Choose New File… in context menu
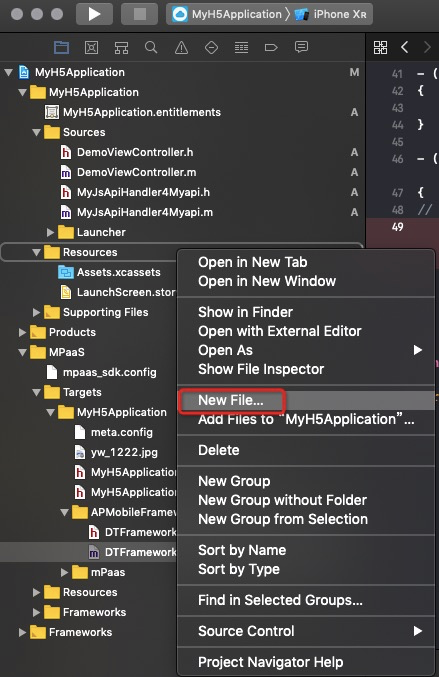This screenshot has height=677, width=439. point(306,400)
